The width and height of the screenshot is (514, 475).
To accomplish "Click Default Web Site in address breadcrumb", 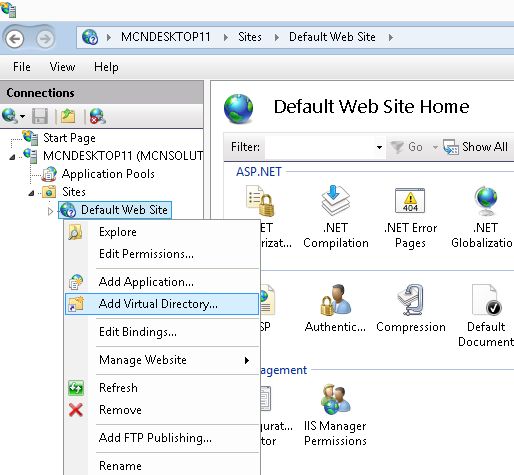I will 332,37.
